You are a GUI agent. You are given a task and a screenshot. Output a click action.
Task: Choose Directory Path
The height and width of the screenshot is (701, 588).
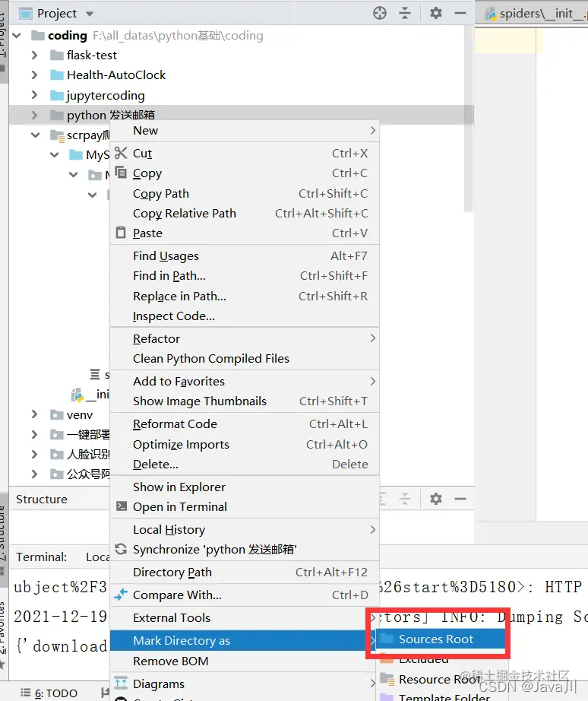click(x=245, y=572)
